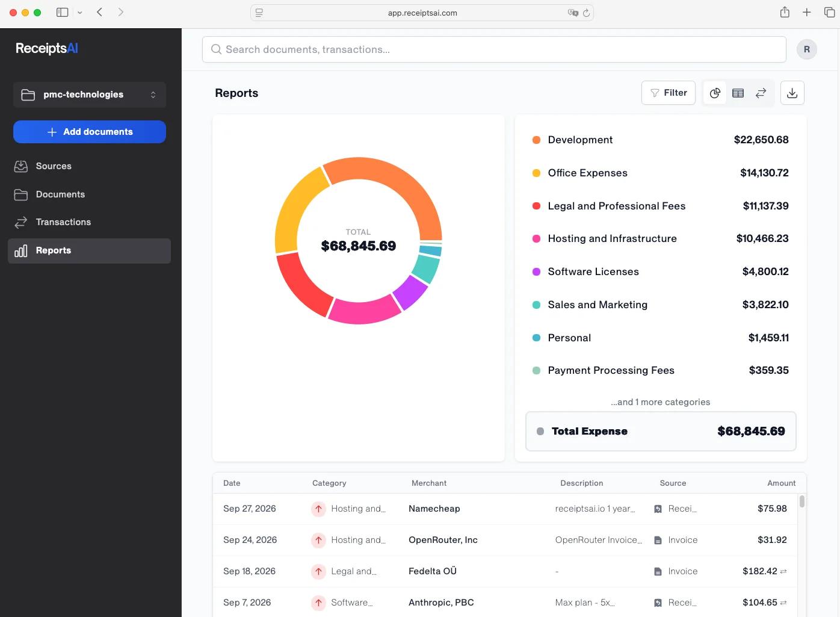Image resolution: width=840 pixels, height=617 pixels.
Task: Select the Legal and Professional Fees category
Action: (x=661, y=206)
